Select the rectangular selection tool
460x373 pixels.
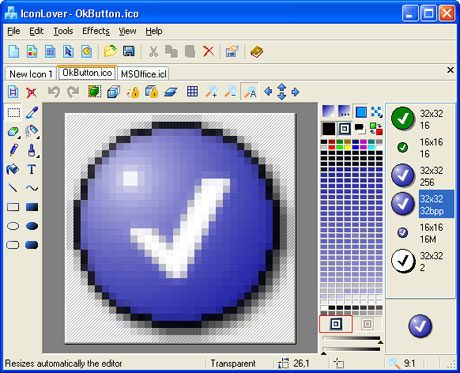(13, 113)
